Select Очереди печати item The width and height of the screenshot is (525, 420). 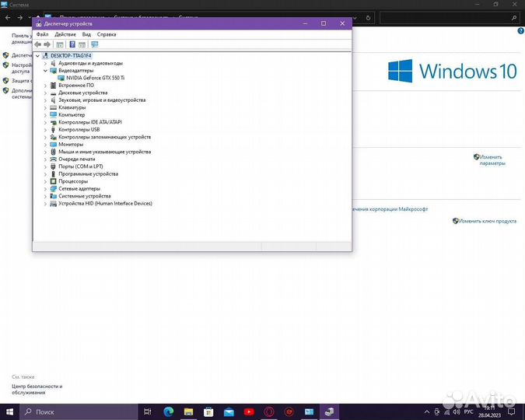(x=77, y=159)
